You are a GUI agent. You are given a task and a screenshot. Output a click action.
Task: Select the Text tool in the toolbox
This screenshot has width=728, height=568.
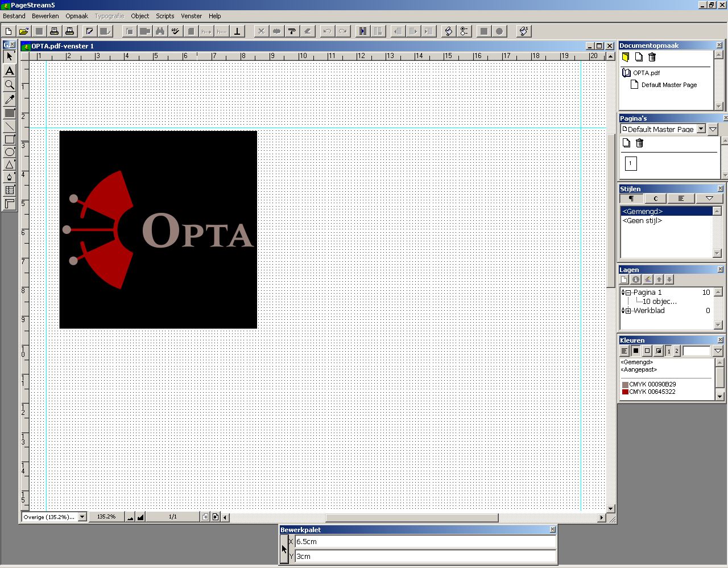pos(10,71)
